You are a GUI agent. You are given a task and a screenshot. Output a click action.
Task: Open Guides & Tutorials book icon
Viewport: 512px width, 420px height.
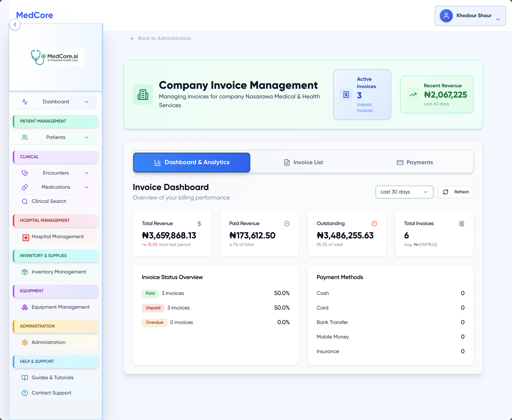(25, 377)
